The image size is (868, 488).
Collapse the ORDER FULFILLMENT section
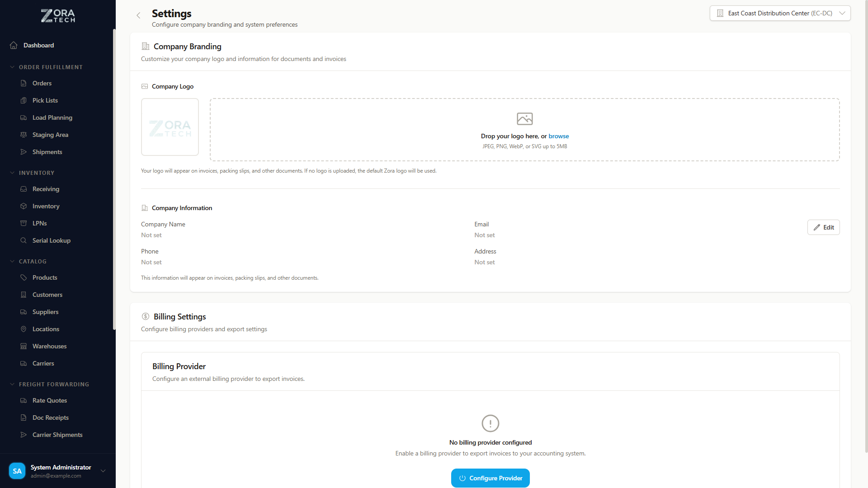pos(11,67)
